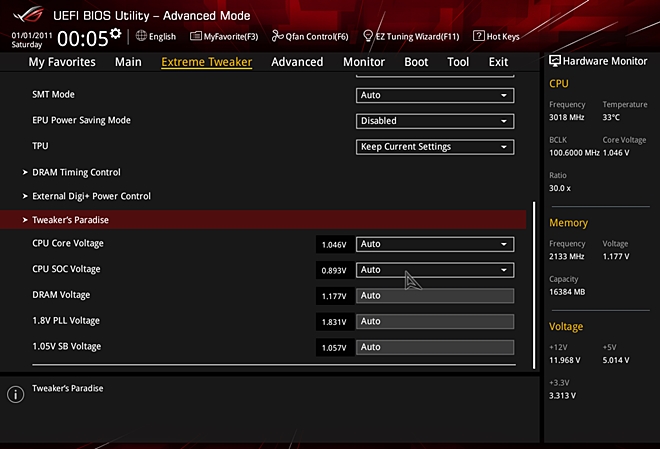Expand External Digi+ Power Control submenu
This screenshot has height=449, width=660.
[87, 196]
